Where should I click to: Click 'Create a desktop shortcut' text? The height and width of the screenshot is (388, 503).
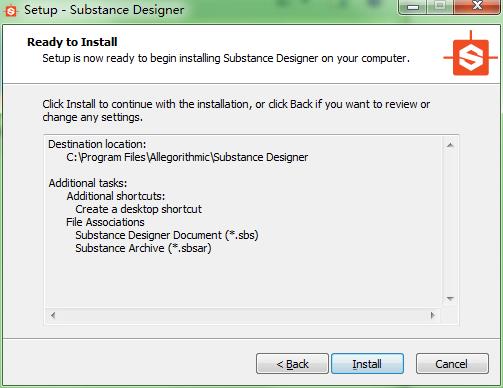pyautogui.click(x=138, y=209)
